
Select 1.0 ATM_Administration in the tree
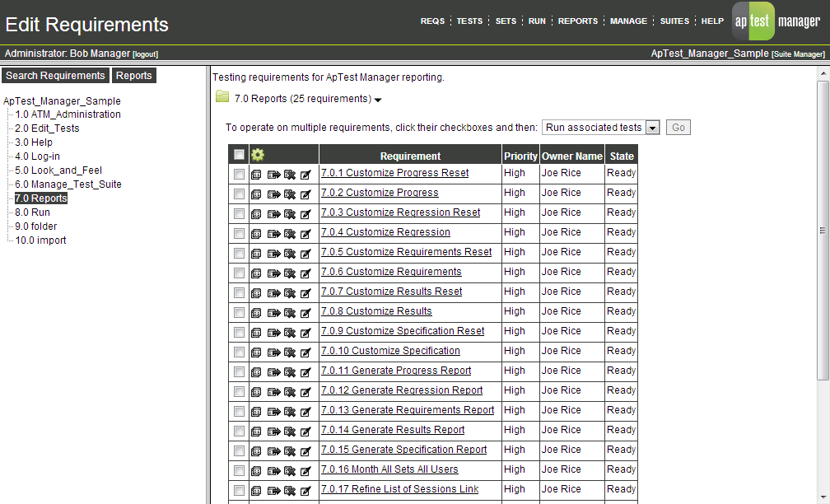coord(68,114)
